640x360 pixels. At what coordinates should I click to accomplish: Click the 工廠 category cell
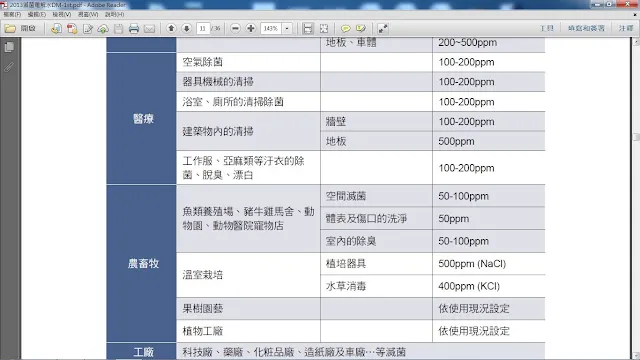click(141, 351)
